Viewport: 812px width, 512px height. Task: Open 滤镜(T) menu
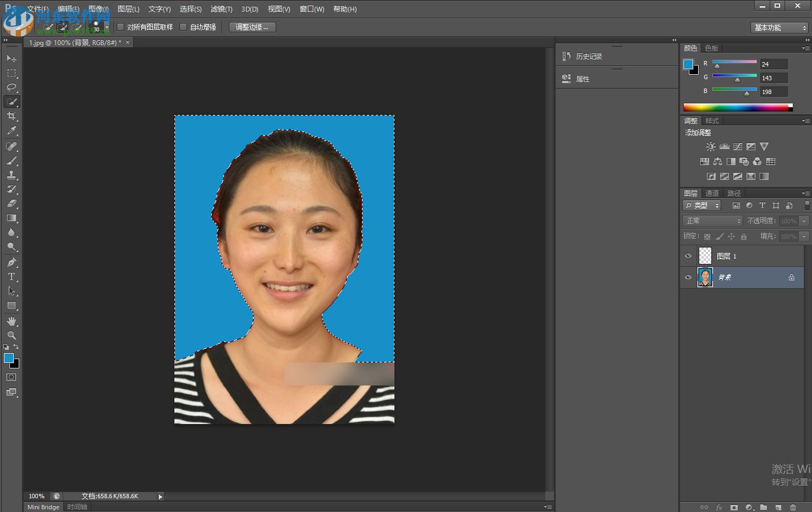(221, 9)
